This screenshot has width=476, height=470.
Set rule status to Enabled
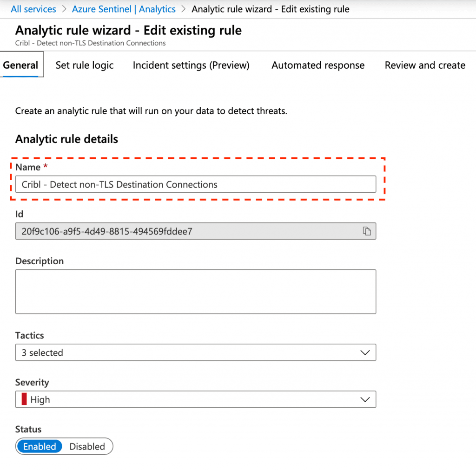(40, 446)
